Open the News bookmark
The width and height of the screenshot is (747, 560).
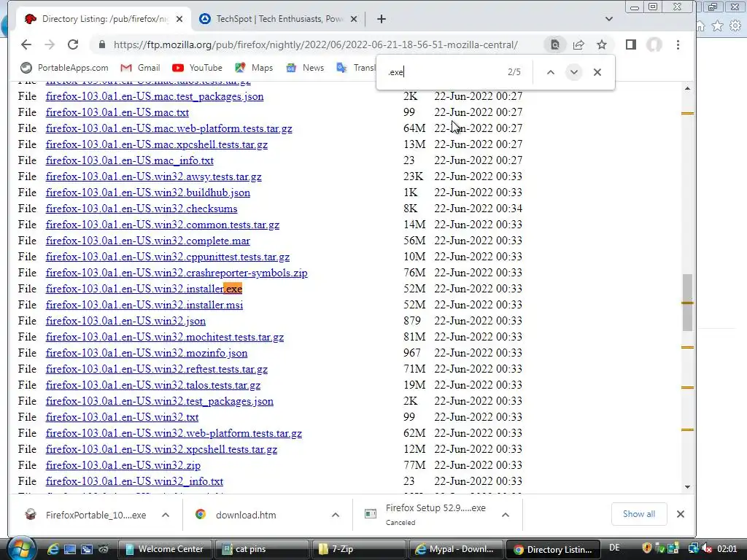pos(305,68)
